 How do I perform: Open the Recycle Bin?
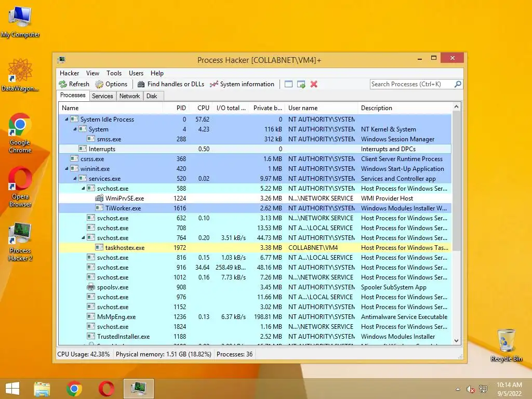pyautogui.click(x=506, y=345)
